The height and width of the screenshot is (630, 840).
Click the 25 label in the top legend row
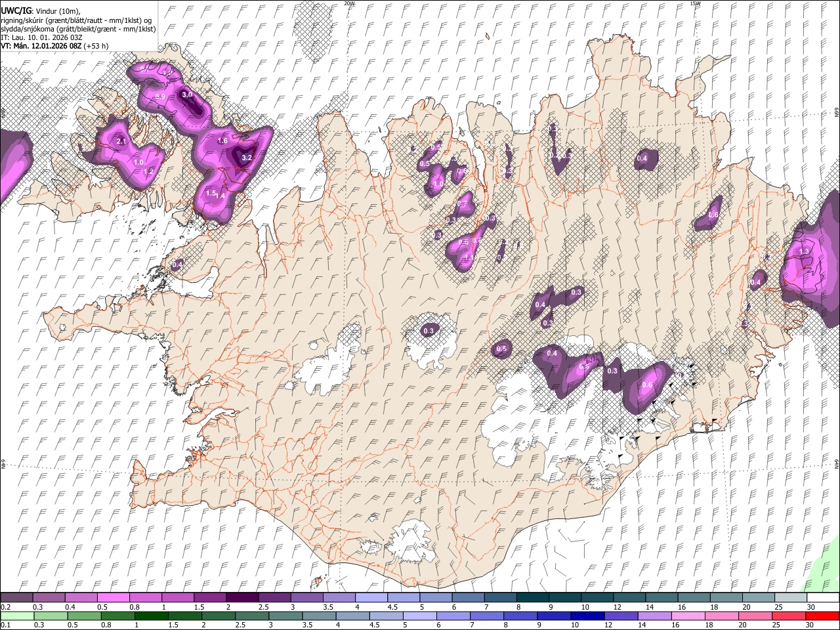(x=778, y=607)
